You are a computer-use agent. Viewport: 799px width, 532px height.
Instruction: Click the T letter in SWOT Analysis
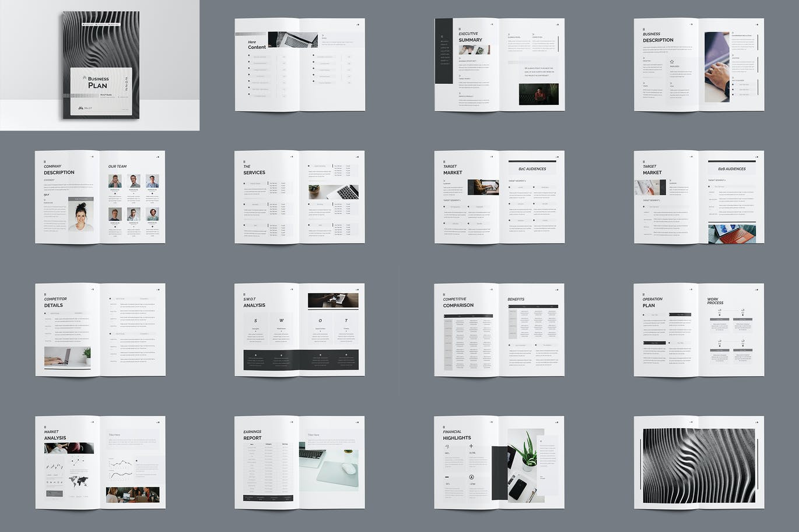346,320
